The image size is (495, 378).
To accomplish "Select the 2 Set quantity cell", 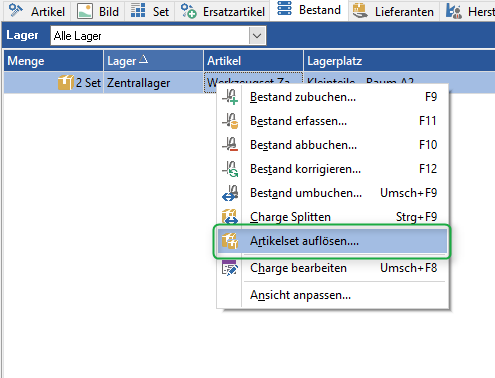I will (x=53, y=82).
